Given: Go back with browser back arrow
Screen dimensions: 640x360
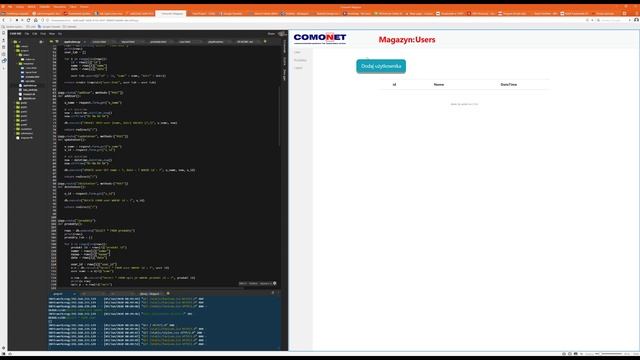Looking at the screenshot, I should [4, 20].
